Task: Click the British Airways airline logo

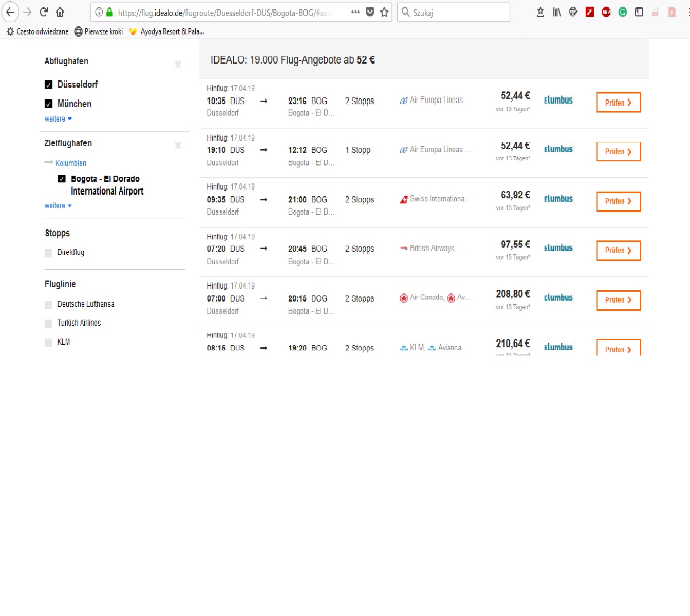Action: tap(404, 248)
